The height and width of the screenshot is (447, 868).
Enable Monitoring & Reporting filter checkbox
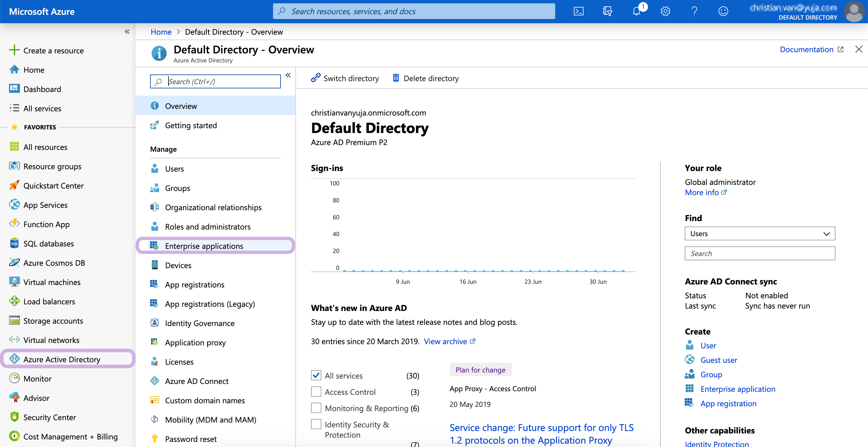[316, 408]
